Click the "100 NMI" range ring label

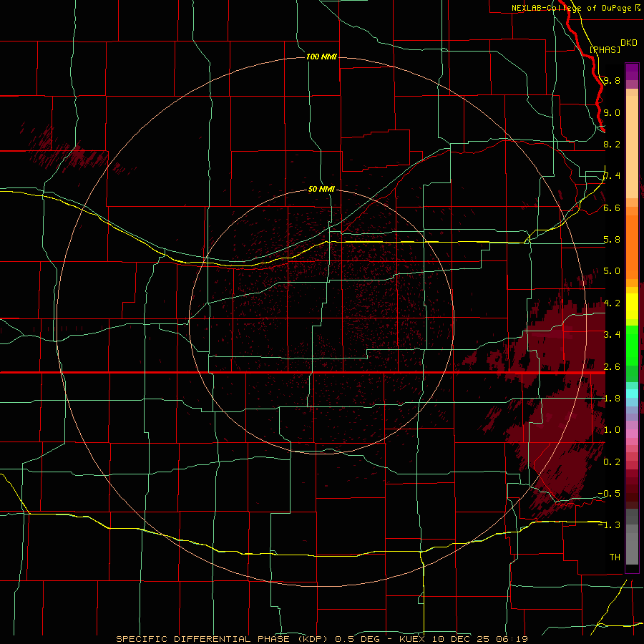(321, 57)
